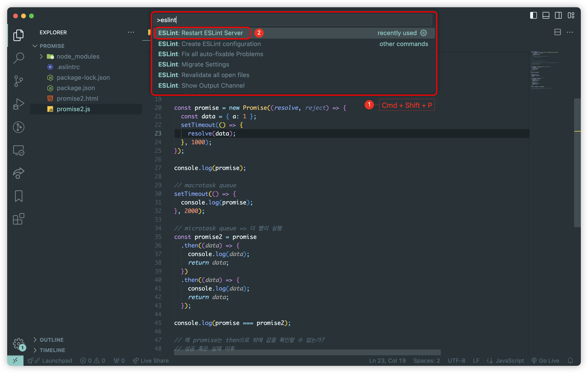This screenshot has width=588, height=373.
Task: Select ESLint: Fix all auto-fixable Problems
Action: pos(294,54)
